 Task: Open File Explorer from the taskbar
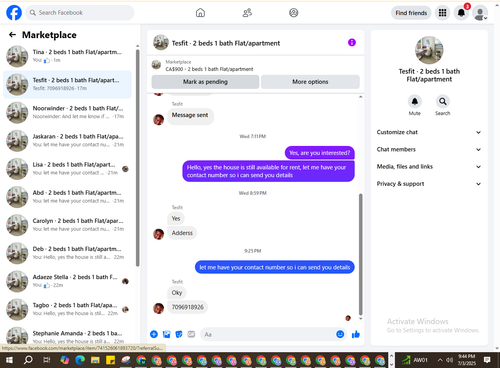tap(95, 360)
